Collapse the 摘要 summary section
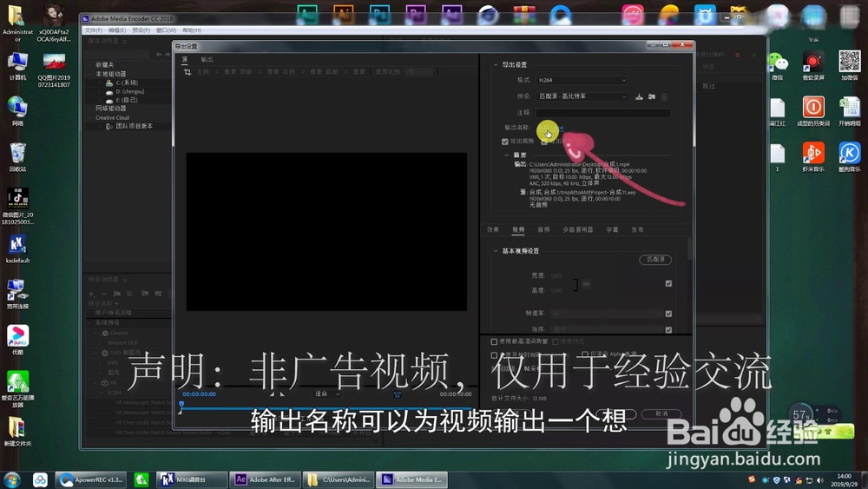This screenshot has height=489, width=868. [507, 155]
